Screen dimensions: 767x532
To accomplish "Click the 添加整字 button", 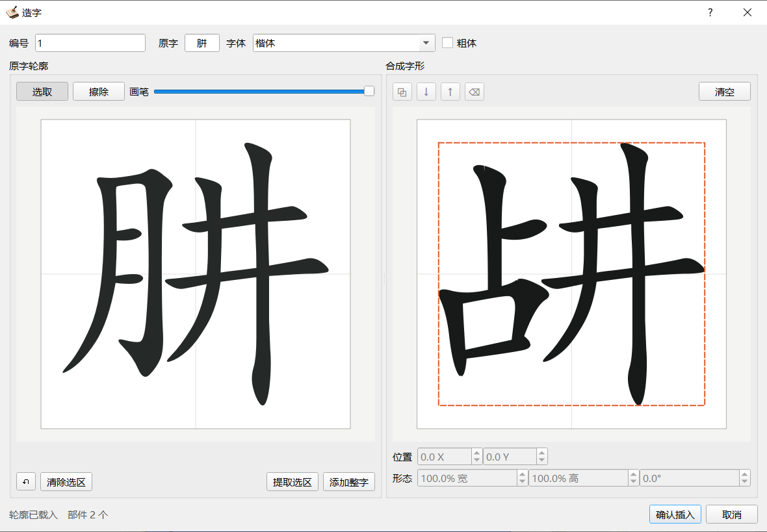I will pos(349,482).
